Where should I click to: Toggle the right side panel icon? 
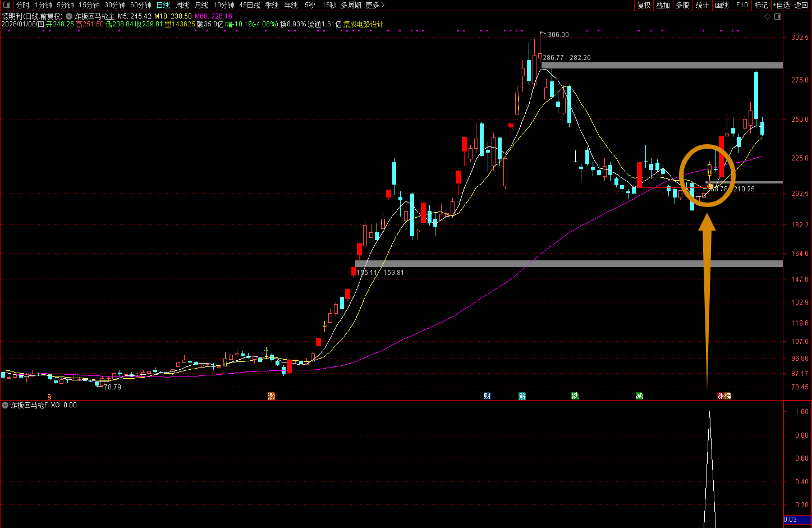coord(777,17)
